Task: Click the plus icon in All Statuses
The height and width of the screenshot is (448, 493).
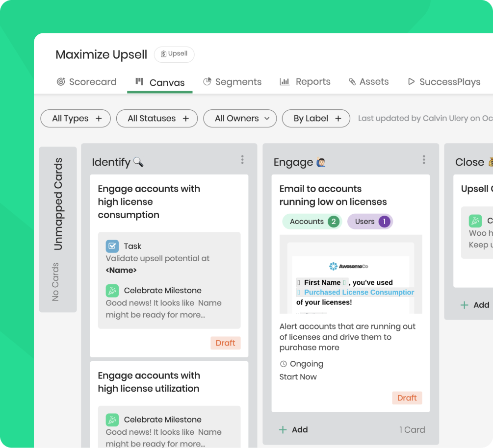Action: click(186, 119)
